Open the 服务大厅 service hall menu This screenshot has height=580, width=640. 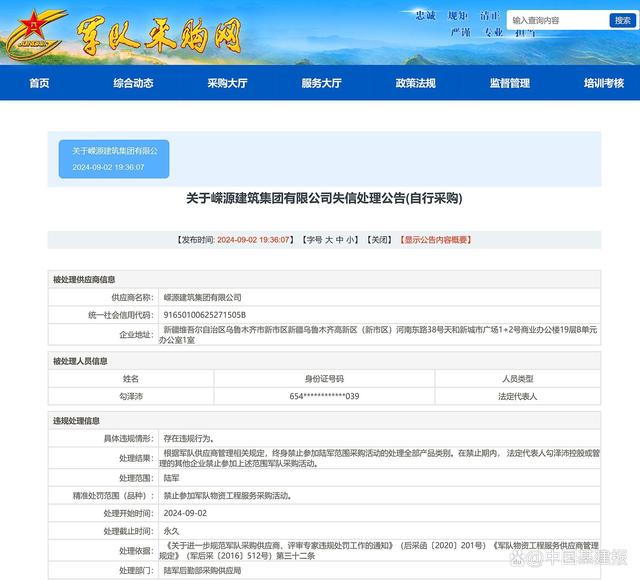click(x=321, y=83)
